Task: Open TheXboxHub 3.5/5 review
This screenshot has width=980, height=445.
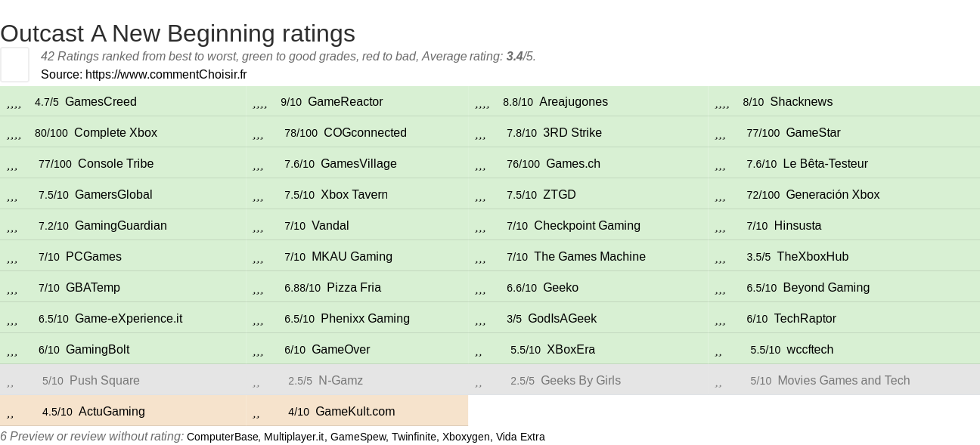Action: [x=812, y=257]
